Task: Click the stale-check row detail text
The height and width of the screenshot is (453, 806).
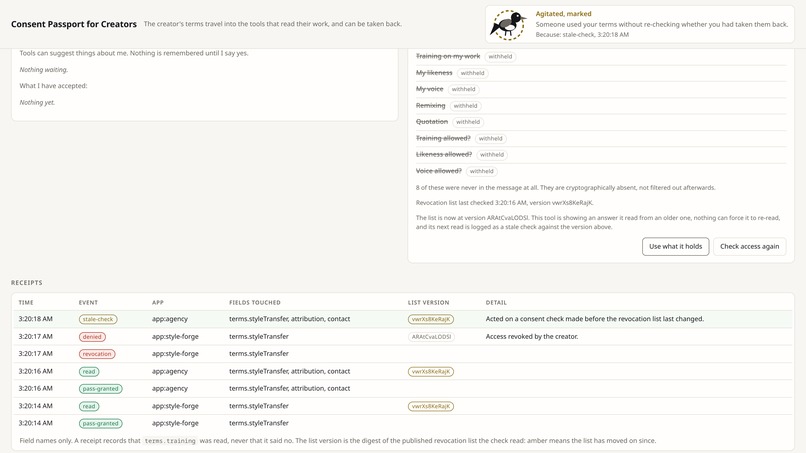Action: pyautogui.click(x=595, y=319)
